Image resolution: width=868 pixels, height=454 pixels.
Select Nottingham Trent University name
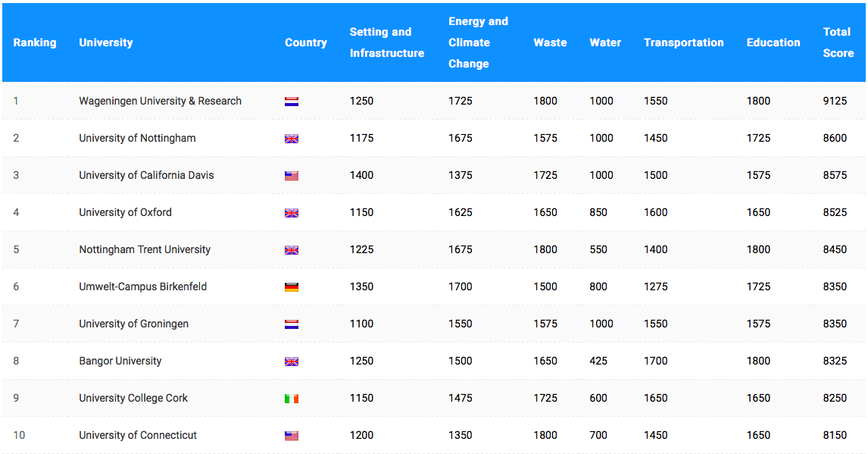145,249
